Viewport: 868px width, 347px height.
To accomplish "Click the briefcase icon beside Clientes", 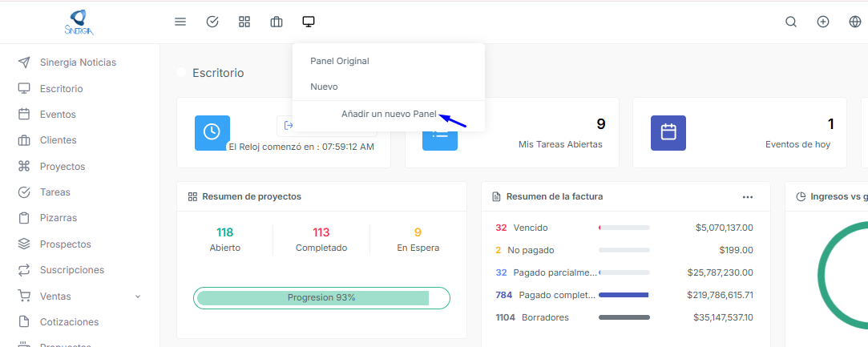I will 24,140.
